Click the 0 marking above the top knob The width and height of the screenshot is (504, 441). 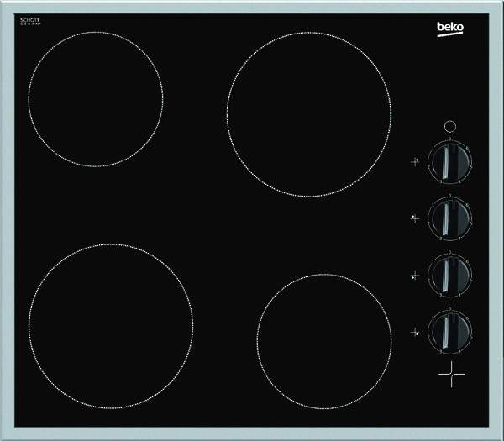[x=449, y=138]
